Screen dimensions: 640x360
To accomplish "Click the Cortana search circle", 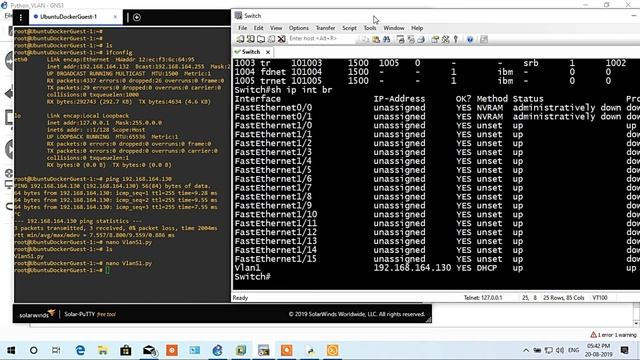I will 33,350.
